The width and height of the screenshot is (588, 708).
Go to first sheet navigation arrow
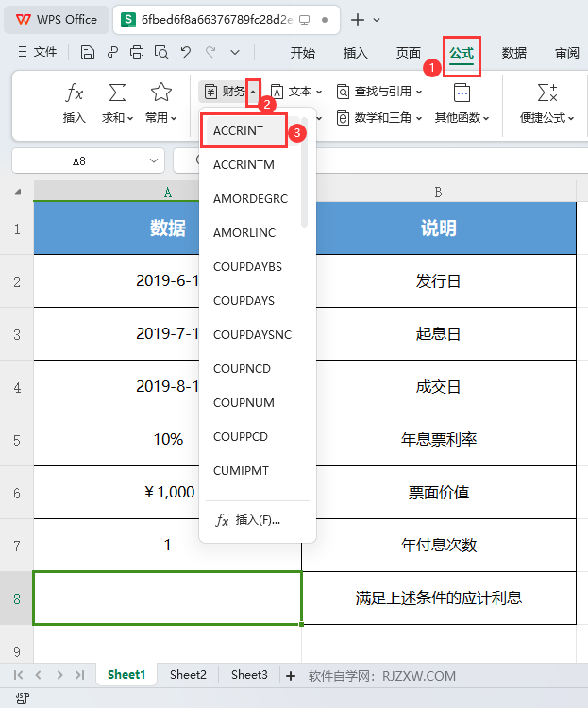pyautogui.click(x=18, y=675)
